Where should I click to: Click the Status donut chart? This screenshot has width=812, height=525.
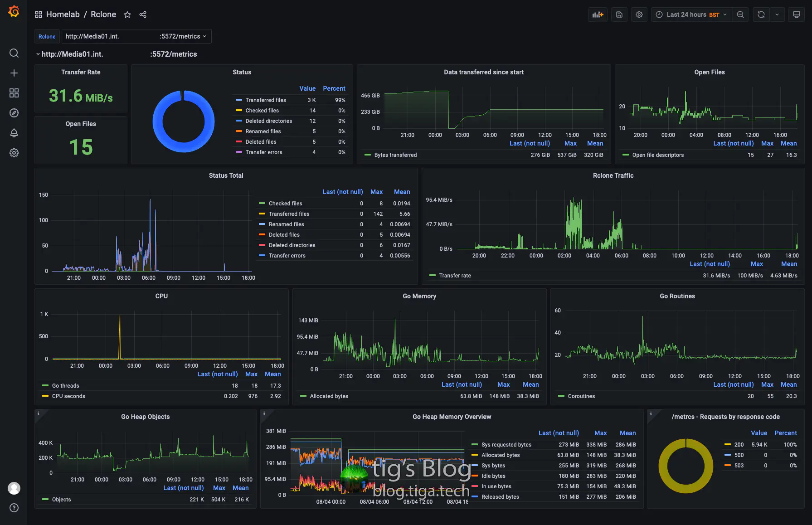pos(184,122)
